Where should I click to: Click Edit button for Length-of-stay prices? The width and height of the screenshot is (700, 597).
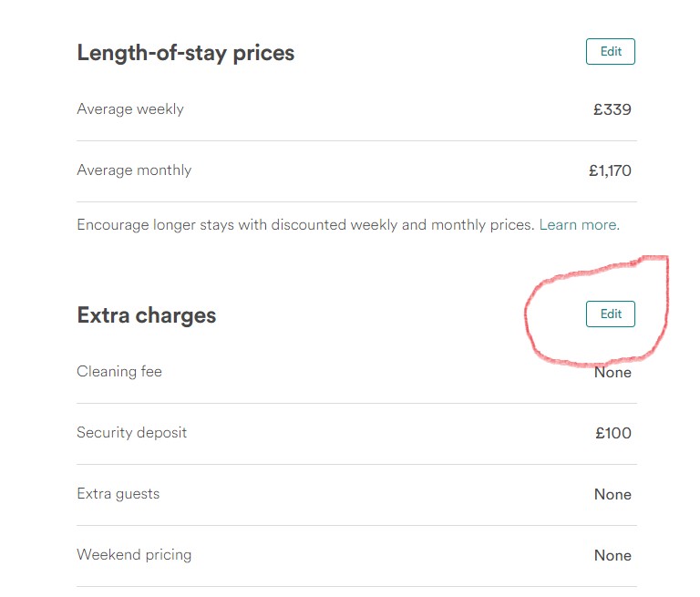(610, 52)
